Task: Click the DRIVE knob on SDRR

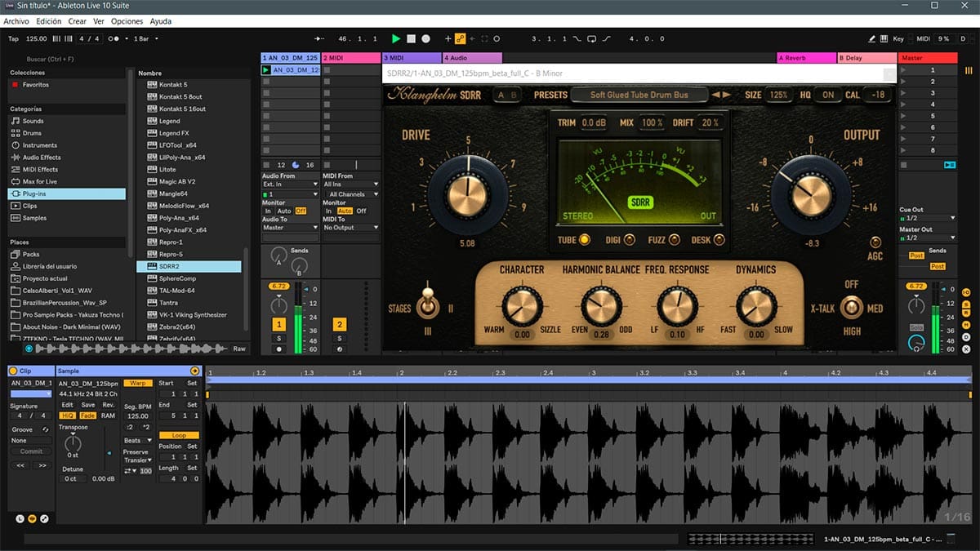Action: 469,194
